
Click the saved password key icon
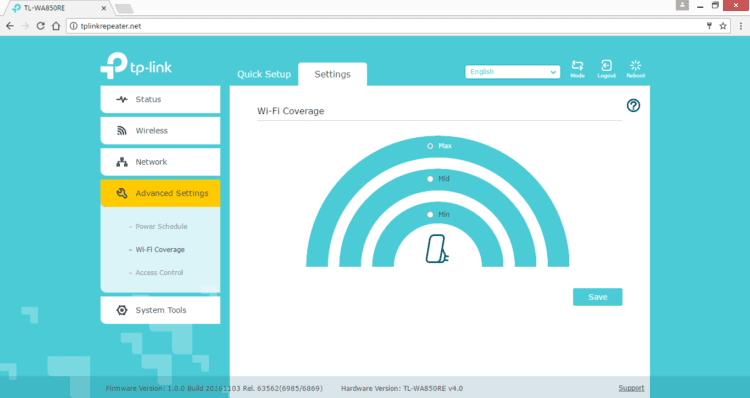click(x=709, y=26)
